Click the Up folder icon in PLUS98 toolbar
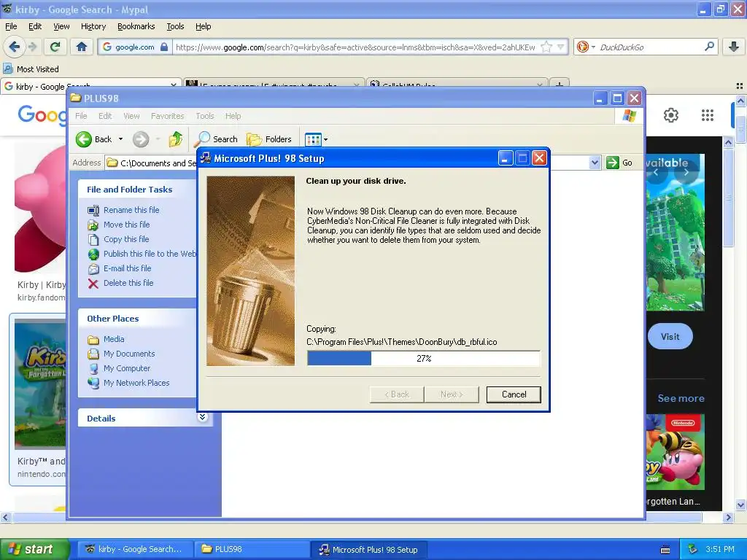The width and height of the screenshot is (747, 560). point(176,139)
